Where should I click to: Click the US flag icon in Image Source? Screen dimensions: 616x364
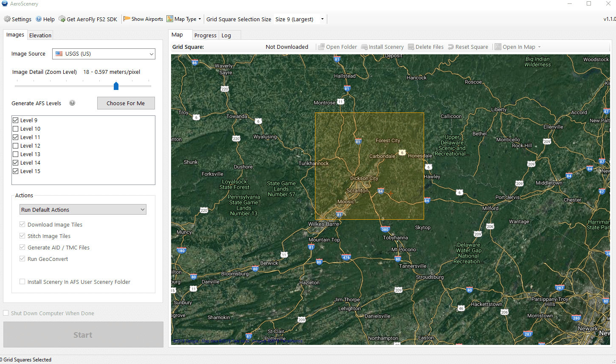click(x=59, y=54)
